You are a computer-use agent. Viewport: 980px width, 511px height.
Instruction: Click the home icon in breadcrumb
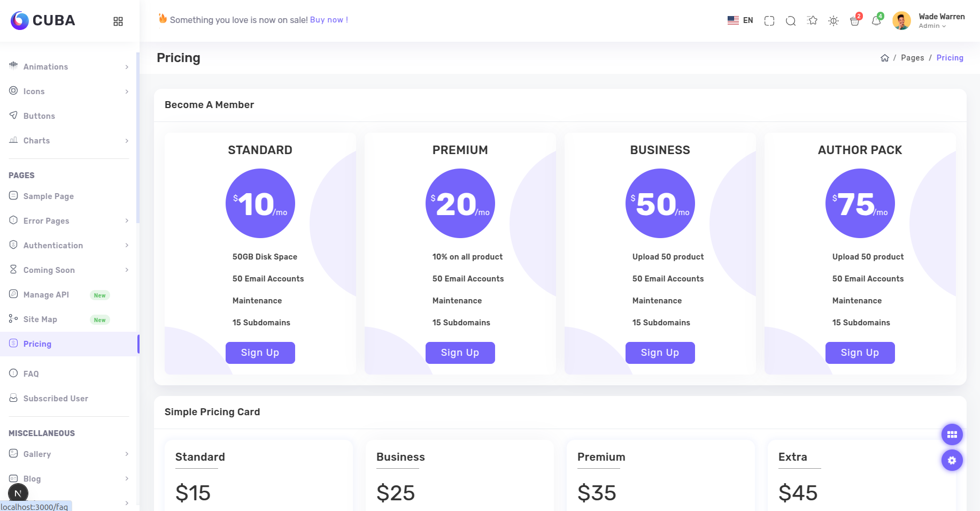(885, 58)
